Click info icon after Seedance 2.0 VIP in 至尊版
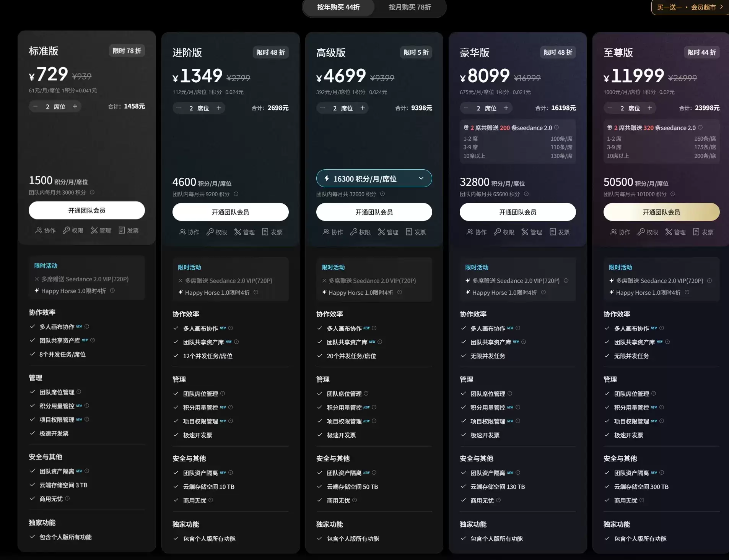This screenshot has width=729, height=560. [x=709, y=281]
